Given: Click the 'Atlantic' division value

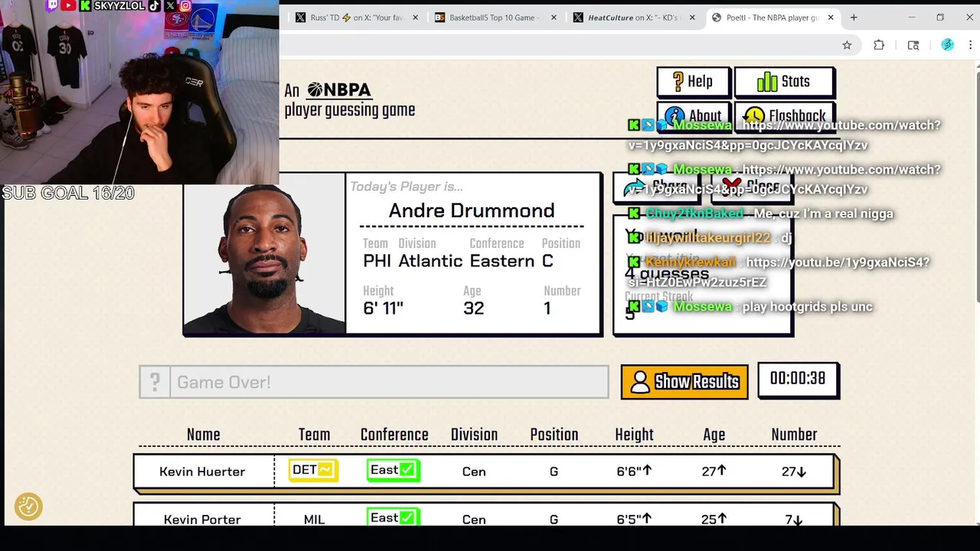Looking at the screenshot, I should 430,261.
